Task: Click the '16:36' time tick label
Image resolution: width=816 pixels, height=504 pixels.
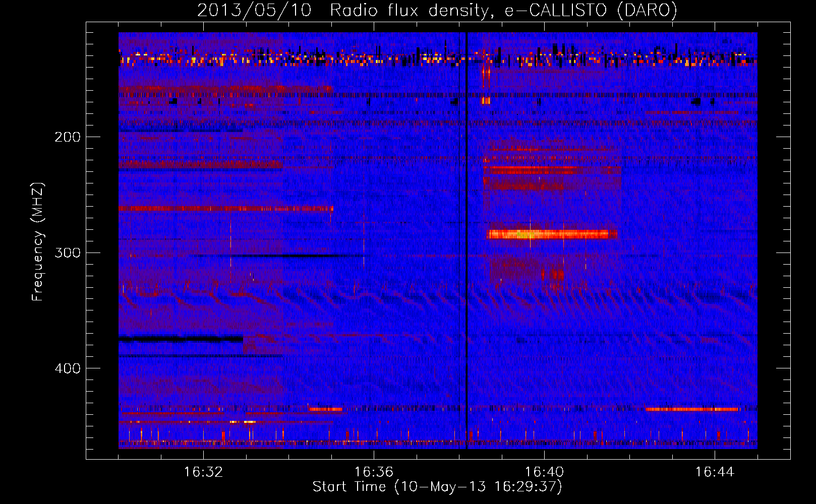Action: click(x=374, y=472)
